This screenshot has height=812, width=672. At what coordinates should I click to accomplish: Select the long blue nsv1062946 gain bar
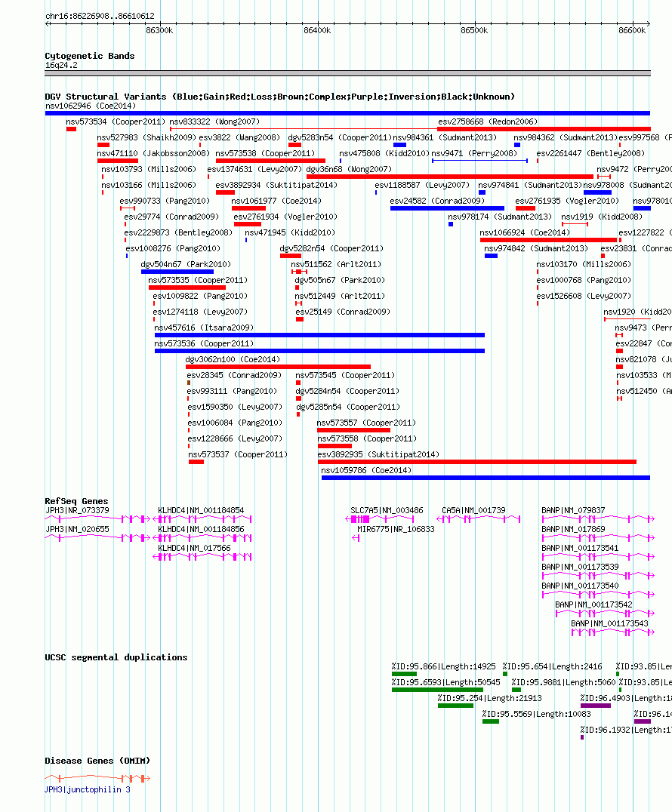(347, 113)
